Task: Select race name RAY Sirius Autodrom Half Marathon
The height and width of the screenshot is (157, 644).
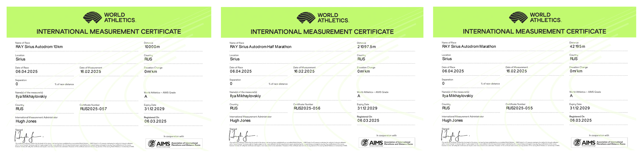Action: [x=261, y=47]
